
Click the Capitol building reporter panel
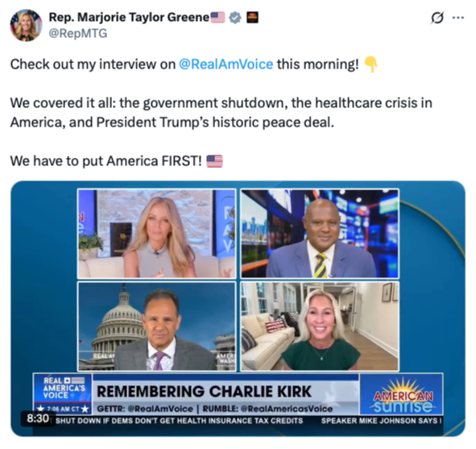pyautogui.click(x=156, y=326)
